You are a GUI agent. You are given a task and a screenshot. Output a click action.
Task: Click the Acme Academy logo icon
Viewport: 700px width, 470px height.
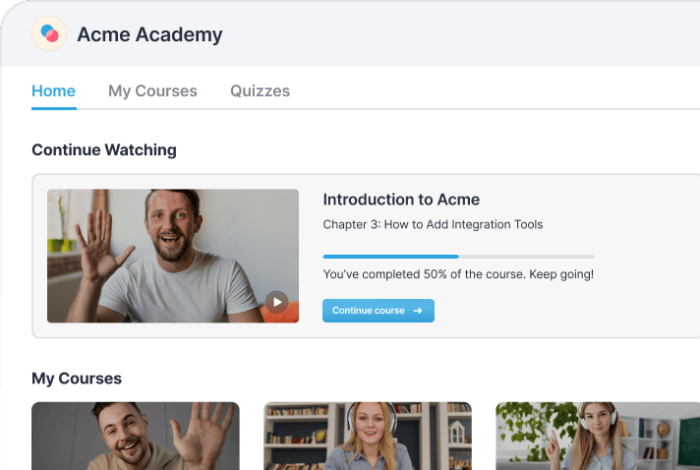click(x=49, y=34)
